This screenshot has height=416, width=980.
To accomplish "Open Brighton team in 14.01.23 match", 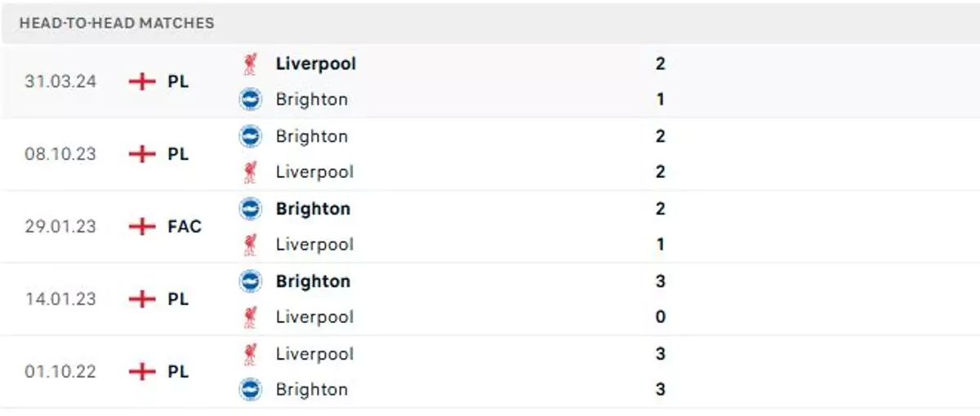I will click(x=313, y=281).
